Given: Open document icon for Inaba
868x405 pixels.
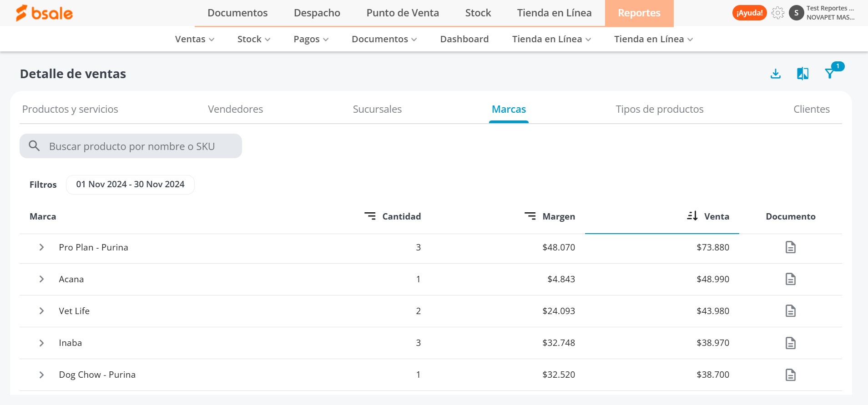Looking at the screenshot, I should point(791,343).
